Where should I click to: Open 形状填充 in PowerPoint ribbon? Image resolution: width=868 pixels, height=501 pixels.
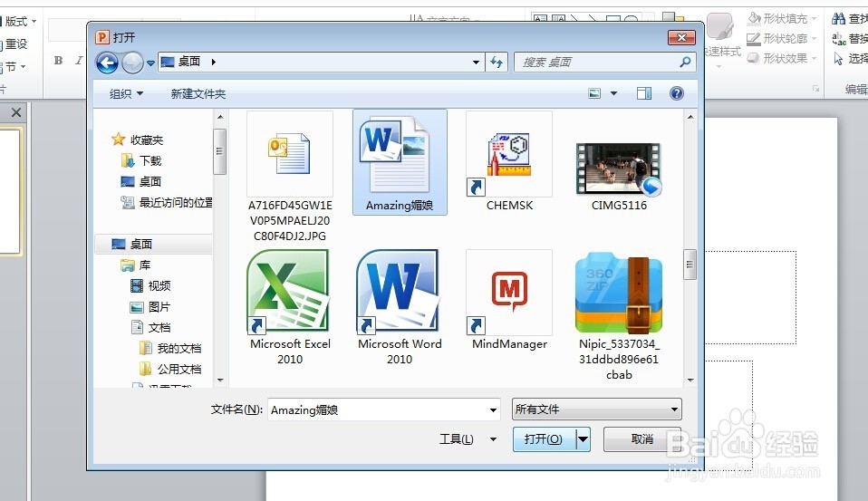(x=782, y=18)
